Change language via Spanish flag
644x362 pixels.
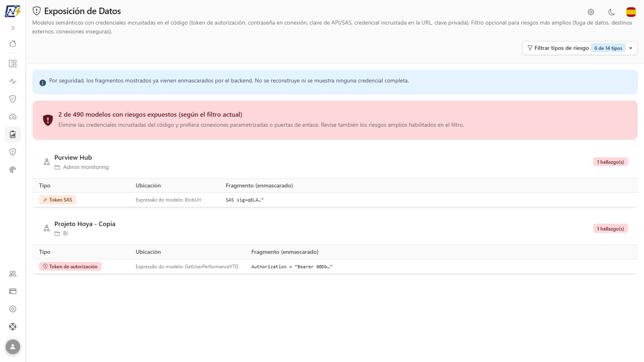pos(631,12)
